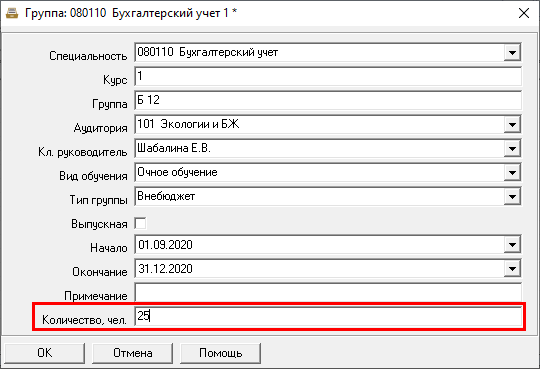Focus the Курс input field
Viewport: 540px width, 369px height.
(x=328, y=76)
